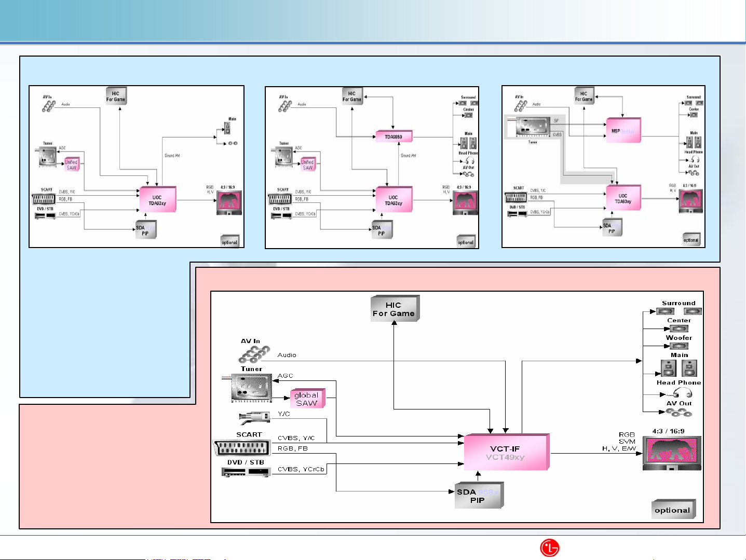Viewport: 746px width, 560px height.
Task: Click the Main speakers pair in the large diagram
Action: pyautogui.click(x=679, y=368)
